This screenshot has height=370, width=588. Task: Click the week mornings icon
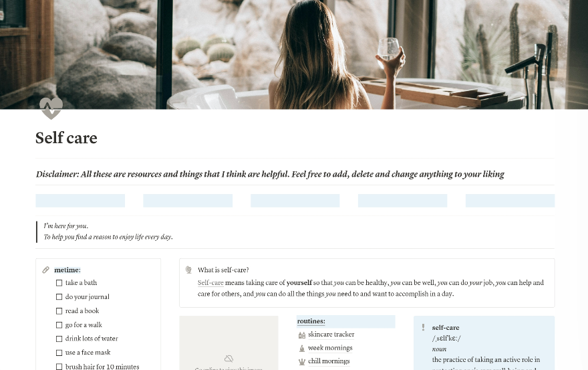(302, 348)
